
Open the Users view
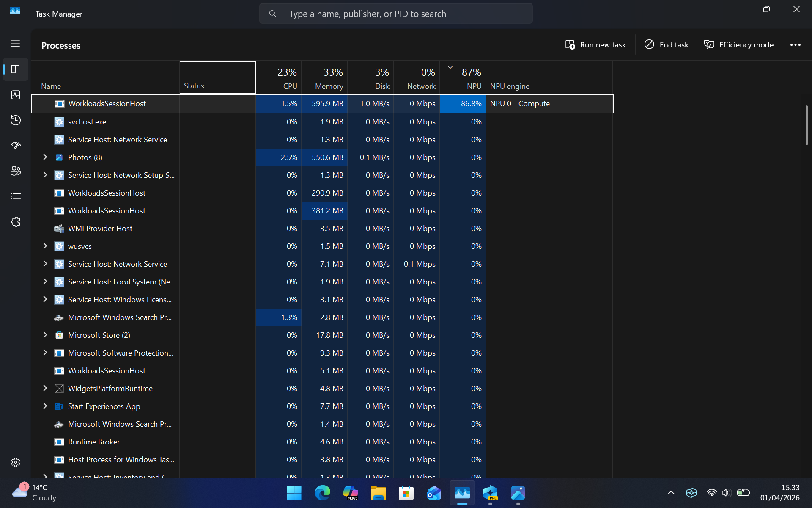(15, 171)
